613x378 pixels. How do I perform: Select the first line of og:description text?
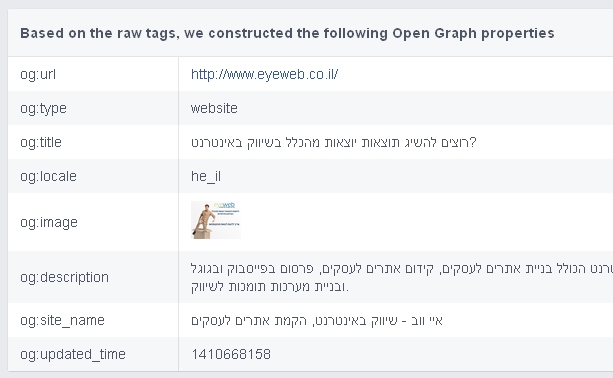click(402, 269)
